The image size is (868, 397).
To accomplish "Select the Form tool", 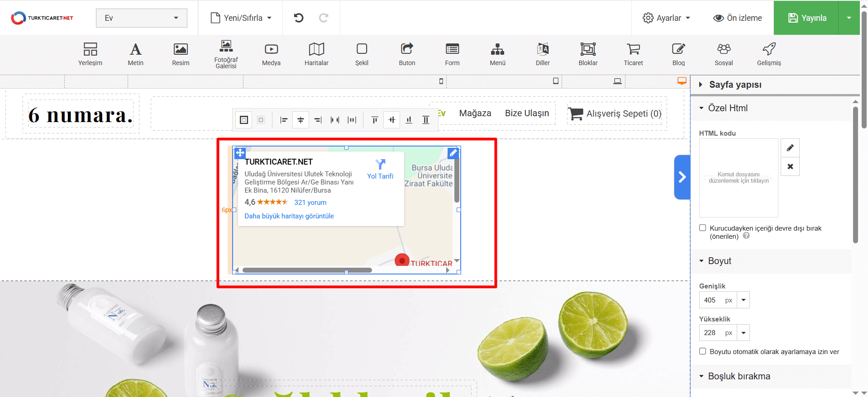I will click(452, 54).
